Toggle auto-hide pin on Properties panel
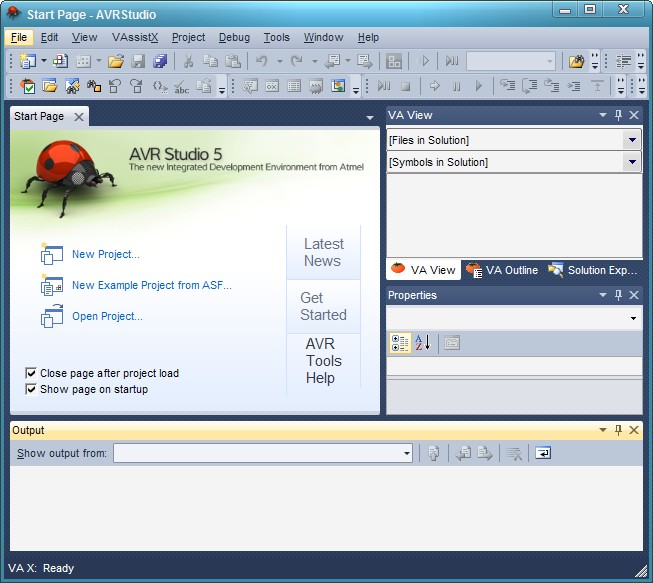This screenshot has height=583, width=653. point(618,295)
